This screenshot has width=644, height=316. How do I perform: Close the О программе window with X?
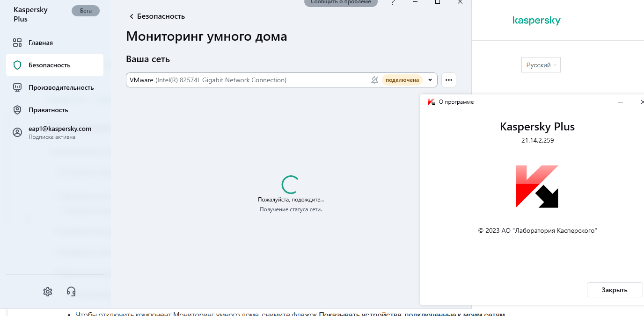point(642,102)
